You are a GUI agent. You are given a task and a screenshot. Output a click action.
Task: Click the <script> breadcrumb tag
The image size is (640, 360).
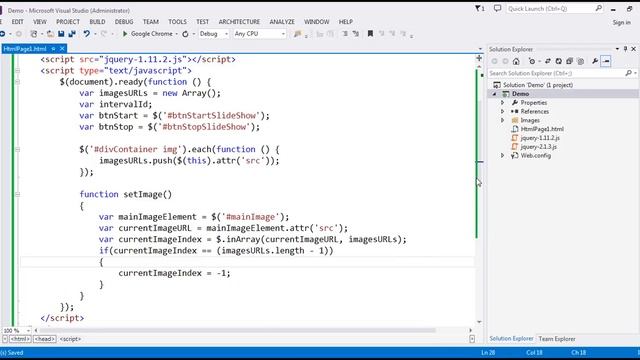click(70, 339)
